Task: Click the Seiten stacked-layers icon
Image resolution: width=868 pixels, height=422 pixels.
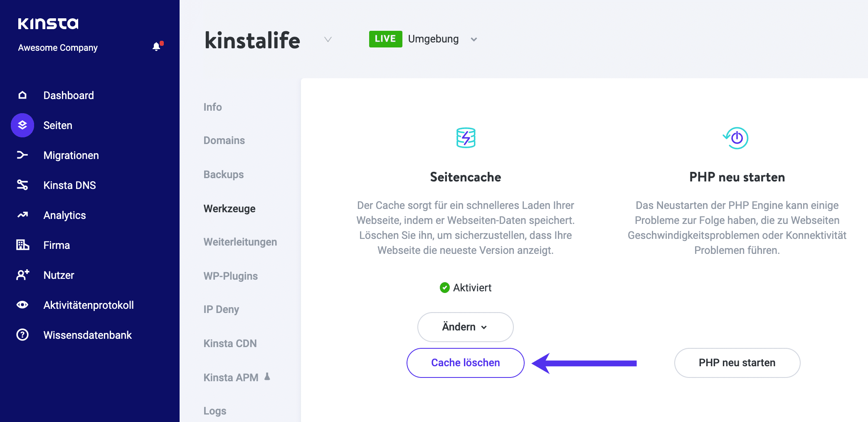Action: pos(22,125)
